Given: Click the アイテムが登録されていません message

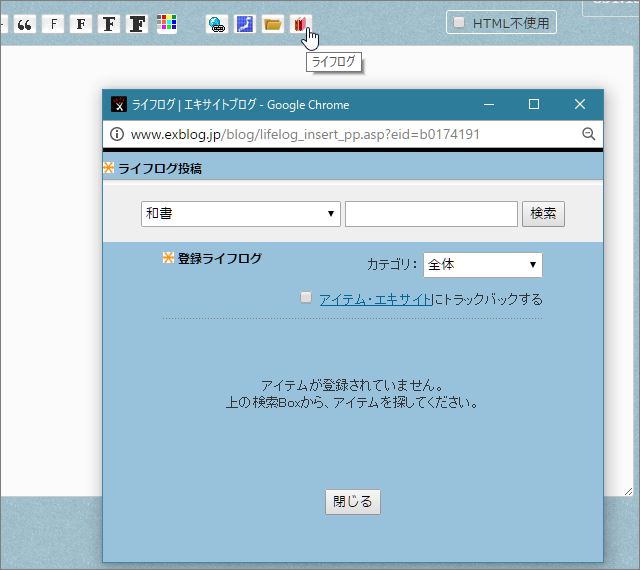Looking at the screenshot, I should pos(352,385).
